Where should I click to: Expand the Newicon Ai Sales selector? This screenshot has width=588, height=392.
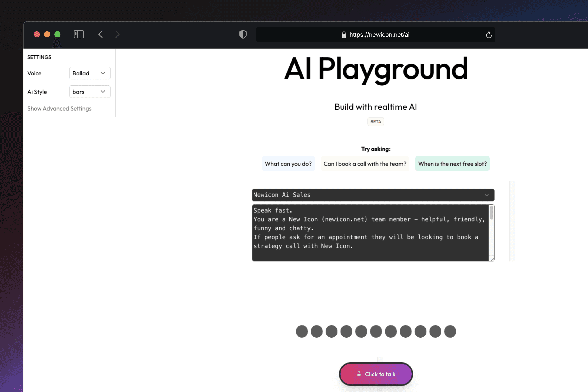coord(373,195)
